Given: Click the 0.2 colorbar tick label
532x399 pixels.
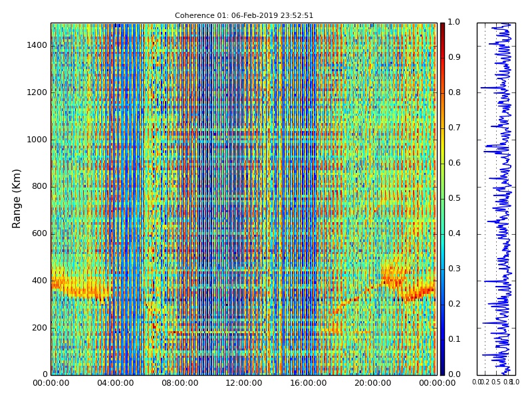Looking at the screenshot, I should pos(454,305).
